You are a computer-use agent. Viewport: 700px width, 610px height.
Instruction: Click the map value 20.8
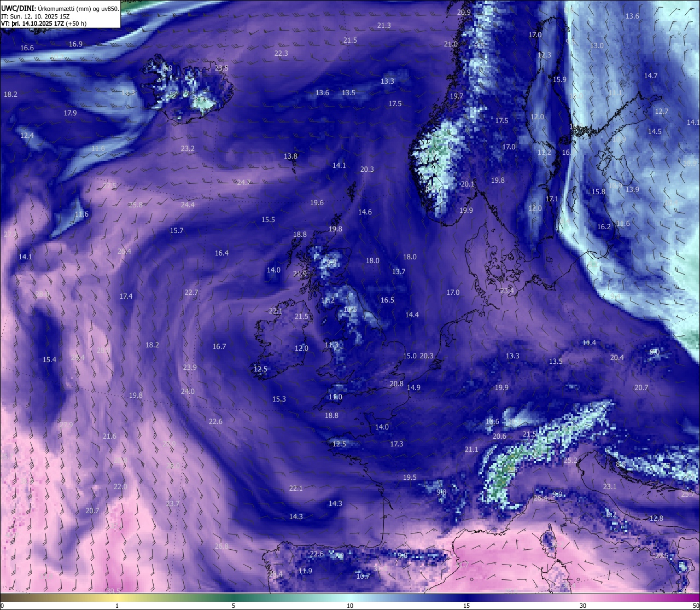pos(396,384)
